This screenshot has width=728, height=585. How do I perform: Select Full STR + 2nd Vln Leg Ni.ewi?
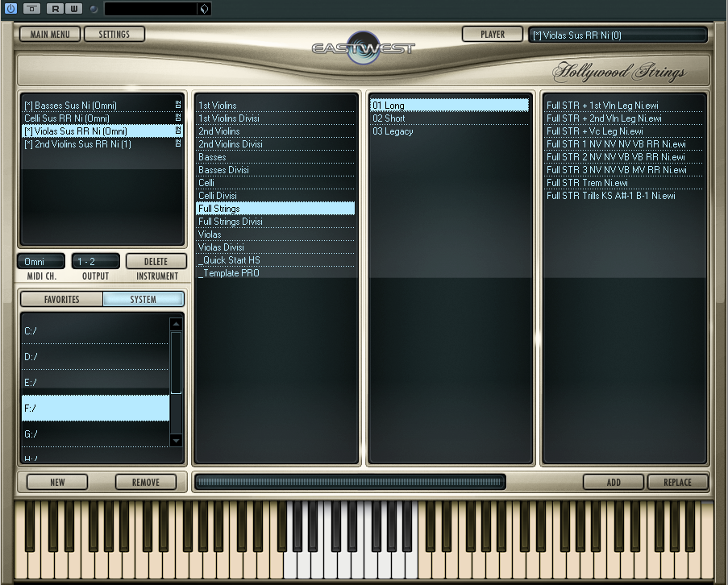pyautogui.click(x=623, y=118)
